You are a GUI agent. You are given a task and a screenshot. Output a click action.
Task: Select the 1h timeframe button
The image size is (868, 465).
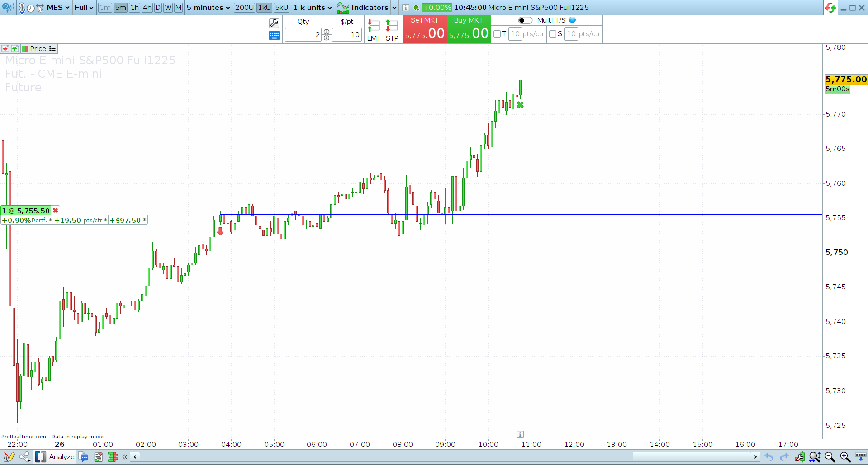[x=135, y=8]
